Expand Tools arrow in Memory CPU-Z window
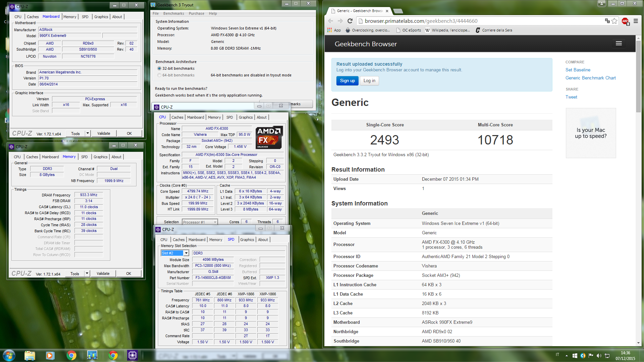The width and height of the screenshot is (644, 362). pyautogui.click(x=87, y=274)
